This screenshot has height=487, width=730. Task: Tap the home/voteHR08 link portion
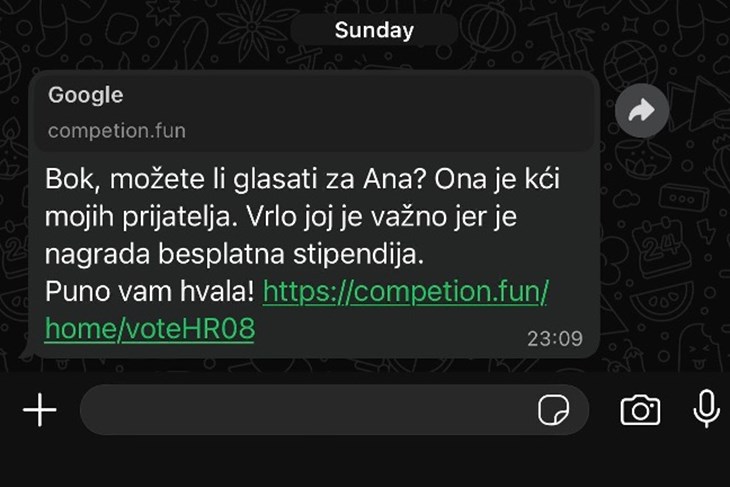click(150, 329)
